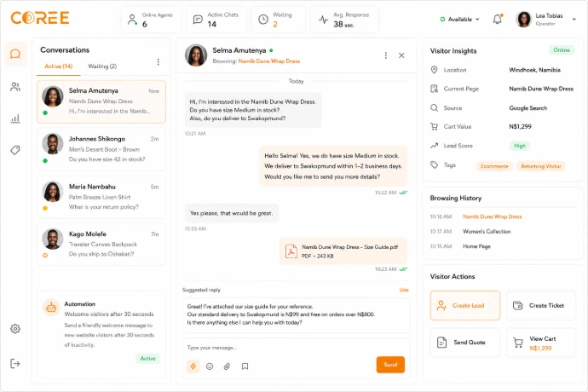This screenshot has height=392, width=588.
Task: Click the Windhoek, Namibia location value
Action: click(534, 70)
